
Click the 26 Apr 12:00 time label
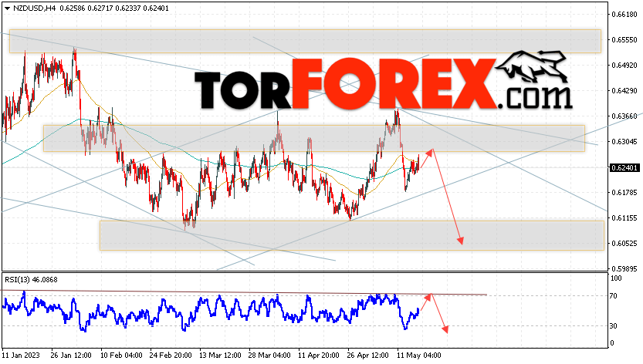click(368, 356)
